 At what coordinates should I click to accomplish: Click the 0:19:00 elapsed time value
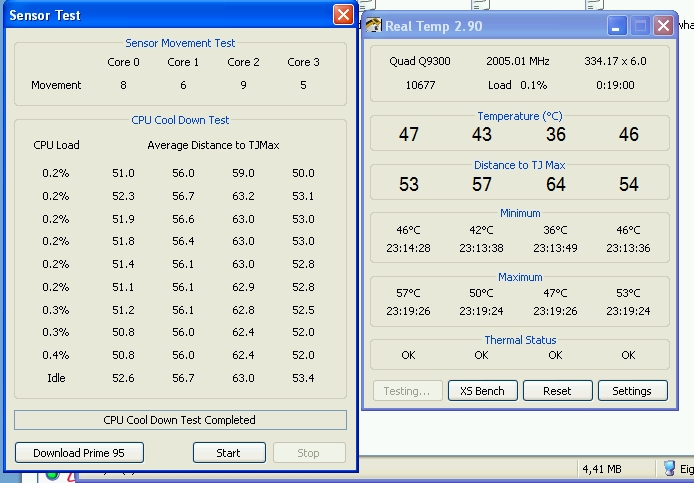point(615,85)
